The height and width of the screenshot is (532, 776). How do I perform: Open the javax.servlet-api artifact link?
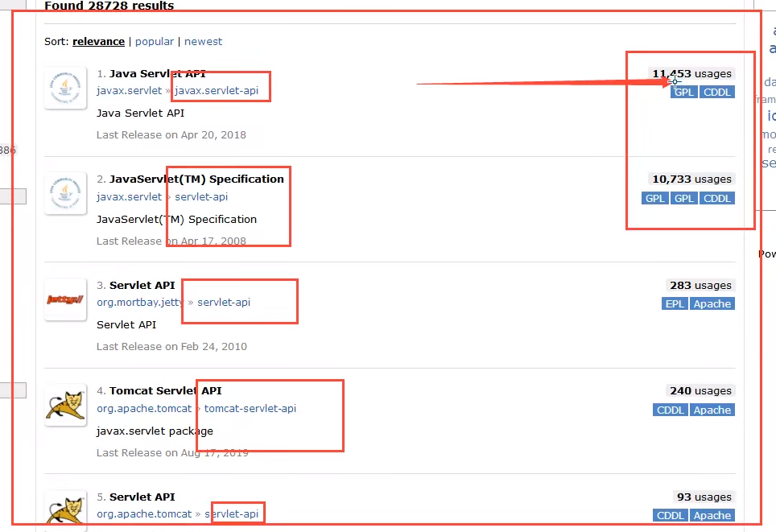[217, 91]
